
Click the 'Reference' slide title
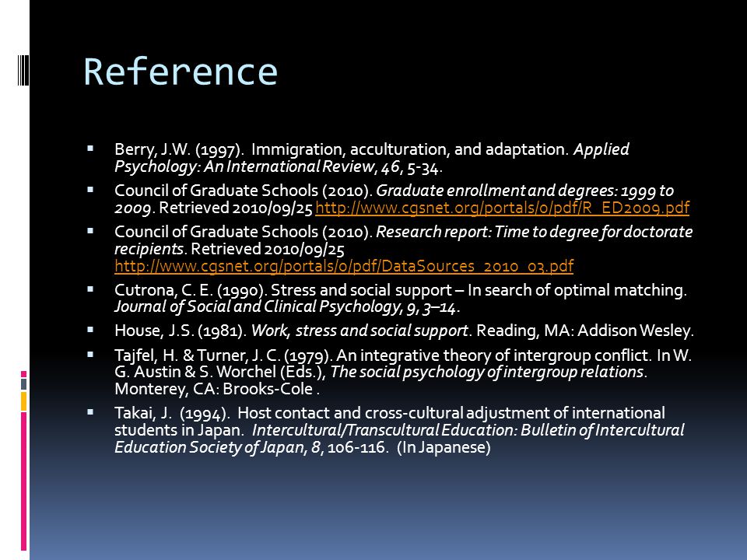click(181, 72)
